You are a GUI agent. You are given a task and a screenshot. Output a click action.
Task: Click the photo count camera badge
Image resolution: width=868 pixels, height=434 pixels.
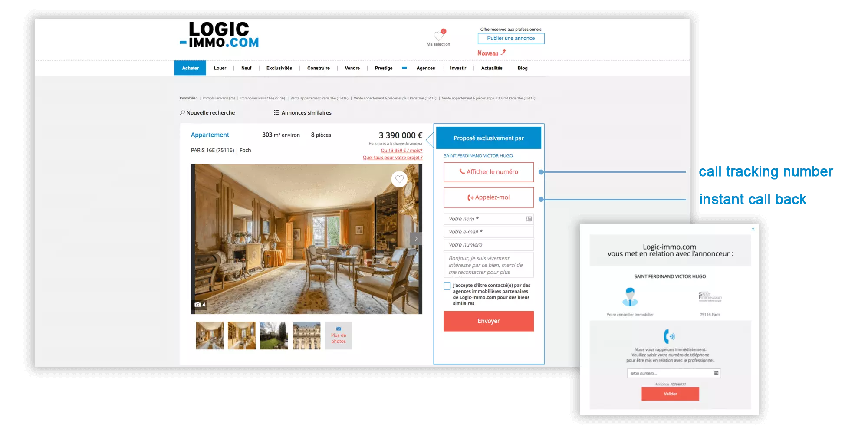click(200, 304)
